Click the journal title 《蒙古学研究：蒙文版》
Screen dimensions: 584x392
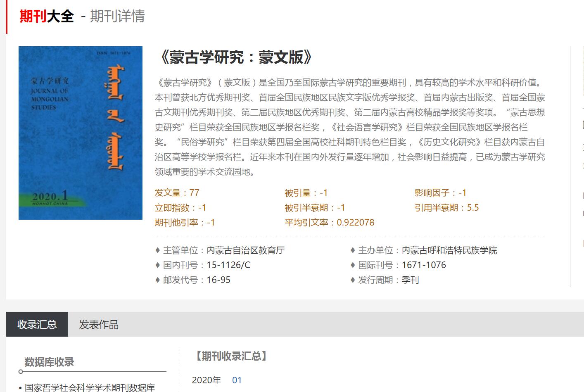(x=235, y=57)
